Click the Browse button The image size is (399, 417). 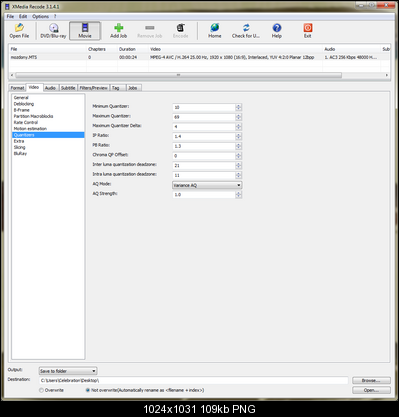tap(371, 380)
